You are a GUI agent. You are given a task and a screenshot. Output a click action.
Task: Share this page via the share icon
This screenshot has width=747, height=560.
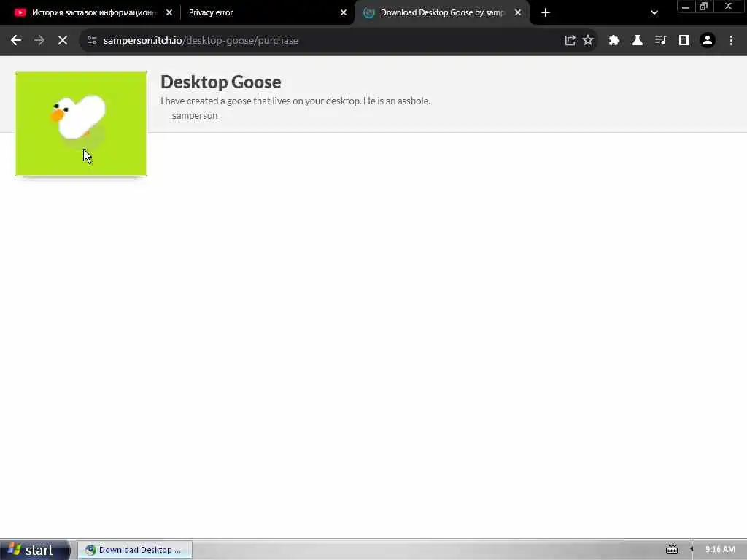(570, 41)
